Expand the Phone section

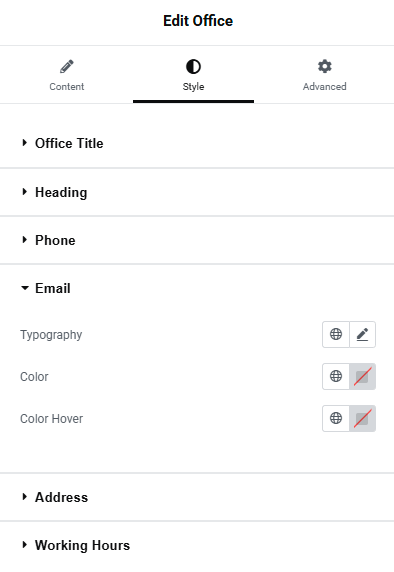click(197, 240)
